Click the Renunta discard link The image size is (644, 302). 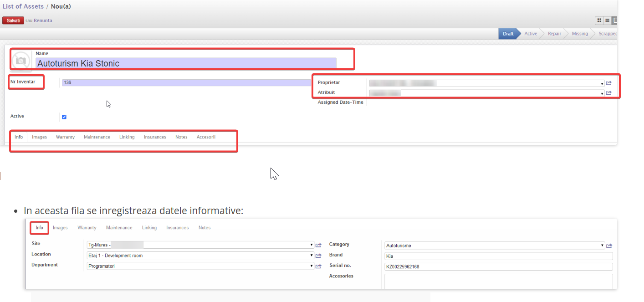point(43,20)
